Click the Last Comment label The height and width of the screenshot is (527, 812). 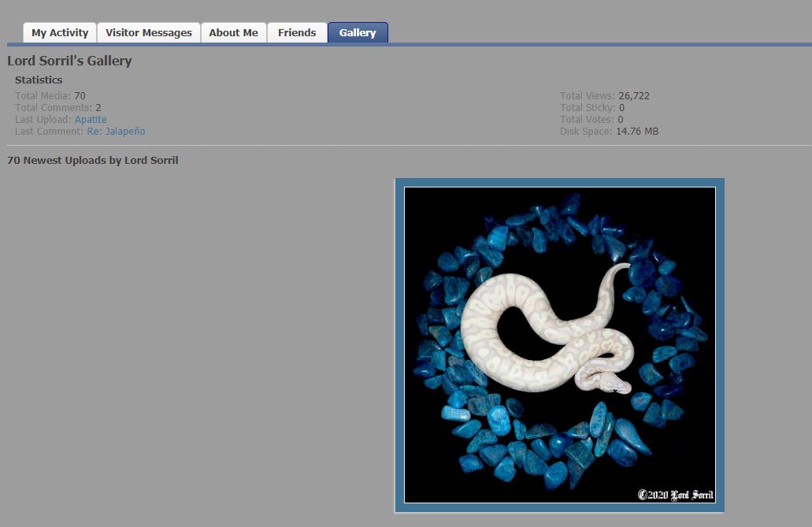[x=50, y=132]
